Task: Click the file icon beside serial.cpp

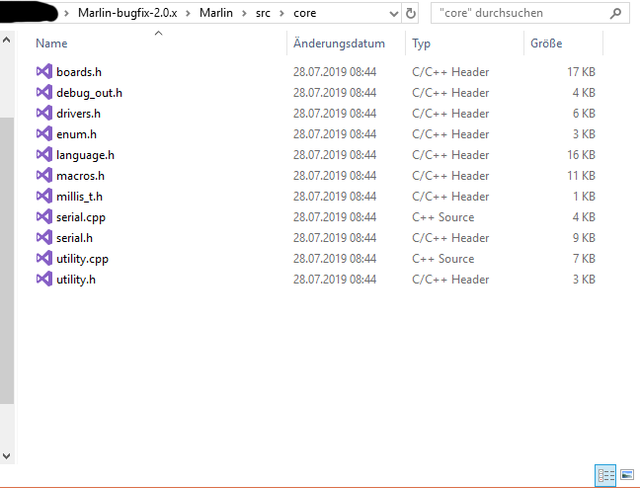Action: 44,217
